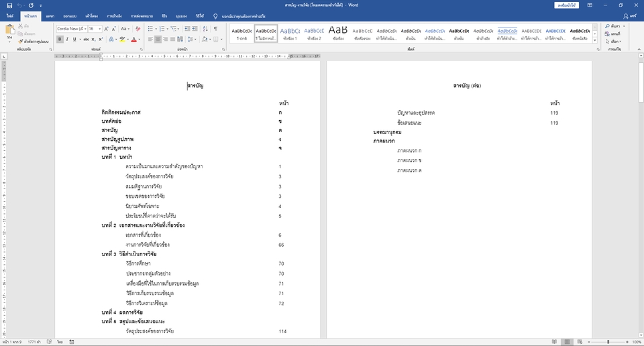Click the zoom slider in status bar

point(608,342)
